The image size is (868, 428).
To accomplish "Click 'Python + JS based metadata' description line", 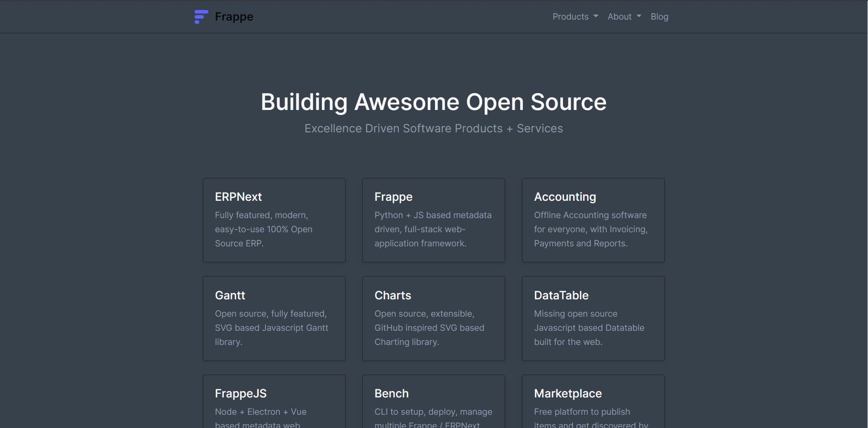I will click(433, 215).
